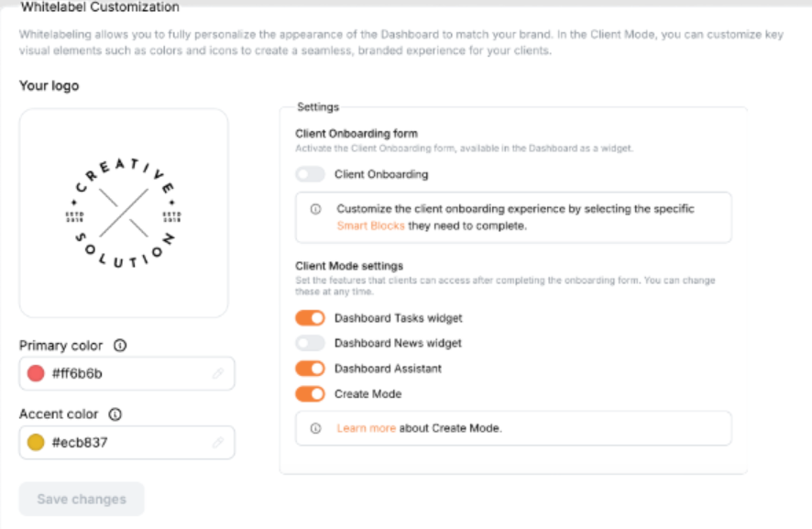Disable the Dashboard Tasks widget toggle

pyautogui.click(x=311, y=318)
